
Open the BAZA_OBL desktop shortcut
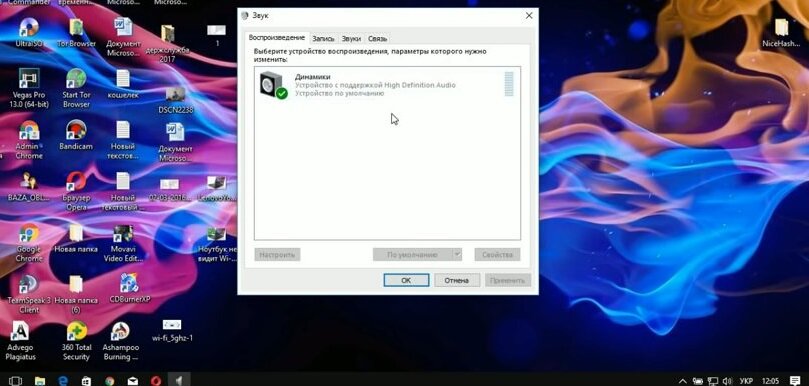tap(29, 187)
